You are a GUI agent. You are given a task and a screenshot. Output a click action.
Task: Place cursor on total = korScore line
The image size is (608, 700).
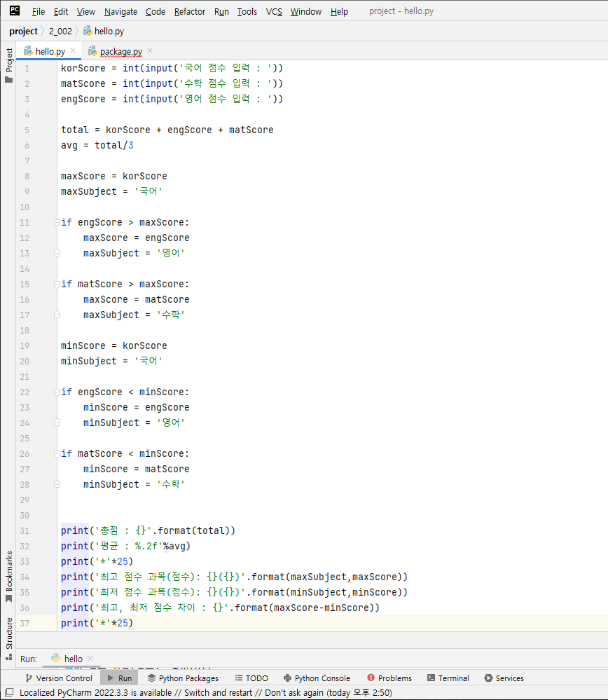coord(167,130)
